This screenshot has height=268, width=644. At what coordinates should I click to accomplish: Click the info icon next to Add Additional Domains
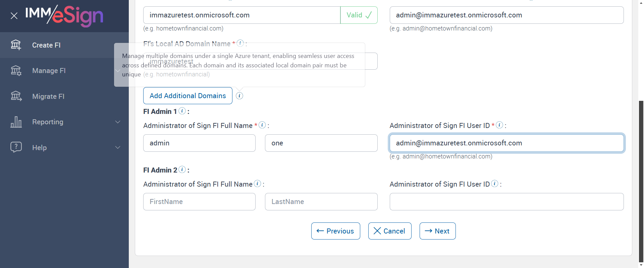click(239, 96)
